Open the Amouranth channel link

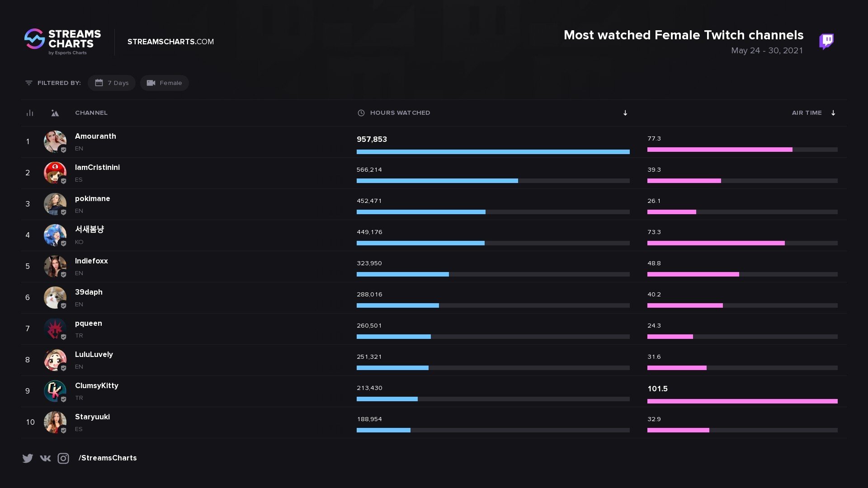click(x=95, y=136)
